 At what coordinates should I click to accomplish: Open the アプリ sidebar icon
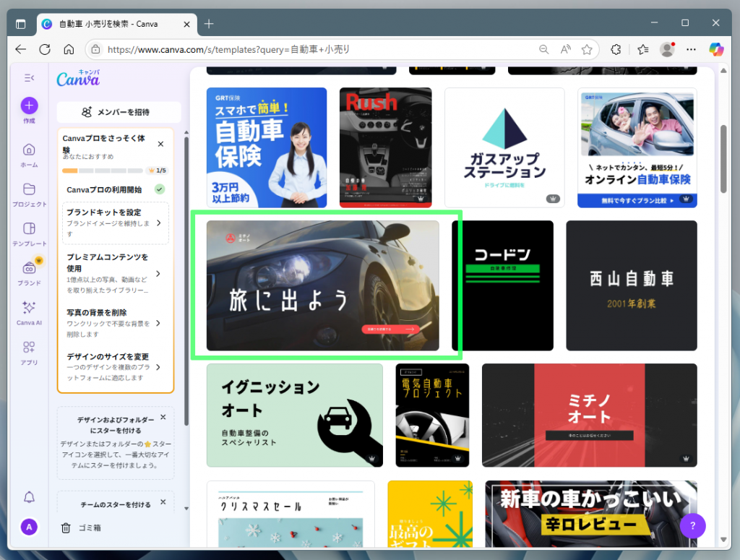pyautogui.click(x=28, y=351)
